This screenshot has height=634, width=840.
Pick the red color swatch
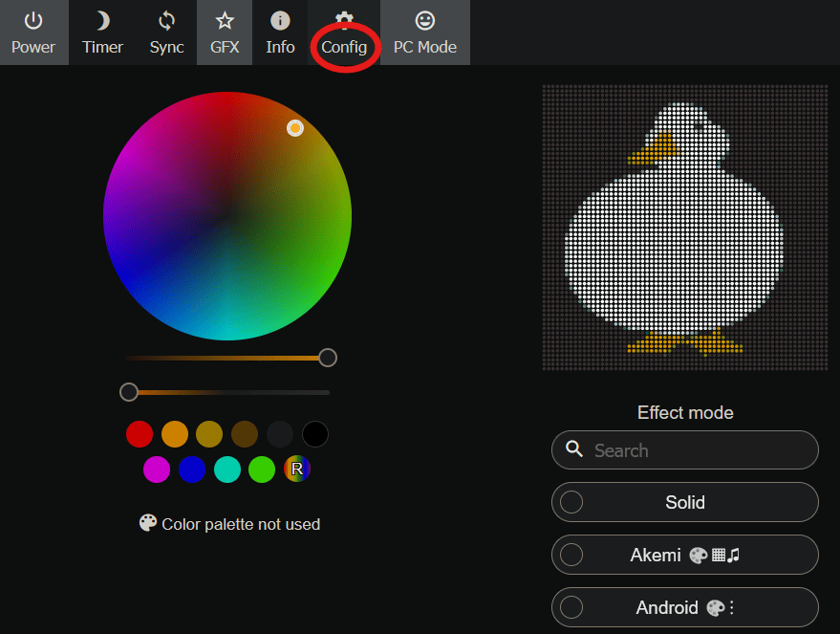tap(140, 434)
